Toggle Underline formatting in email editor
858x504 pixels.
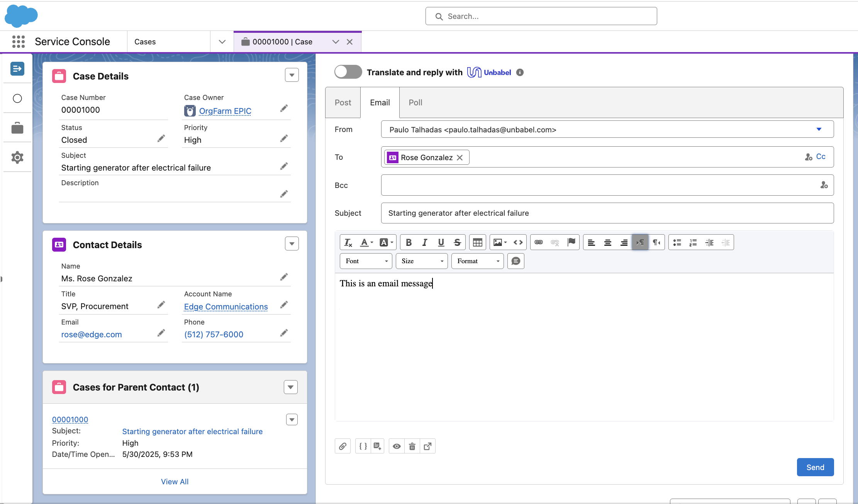pyautogui.click(x=441, y=242)
